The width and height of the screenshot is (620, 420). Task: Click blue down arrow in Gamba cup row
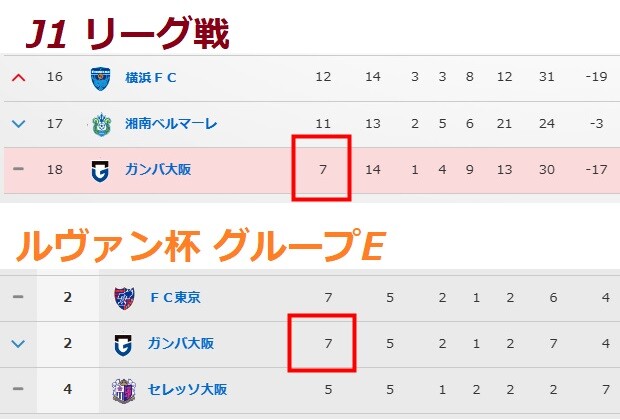click(19, 344)
